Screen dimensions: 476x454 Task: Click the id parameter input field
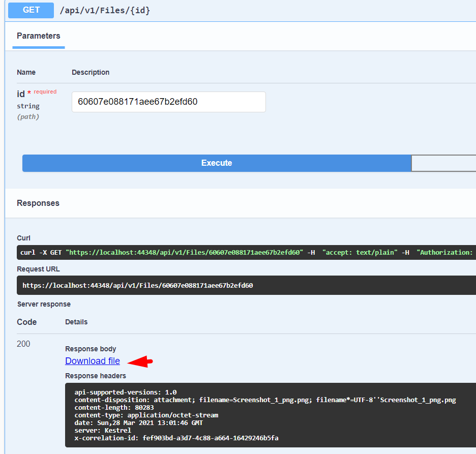169,102
